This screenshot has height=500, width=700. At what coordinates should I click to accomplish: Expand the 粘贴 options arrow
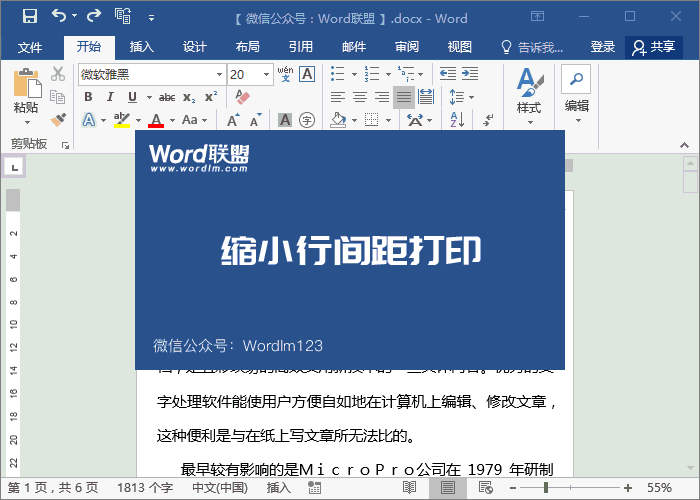[x=27, y=122]
